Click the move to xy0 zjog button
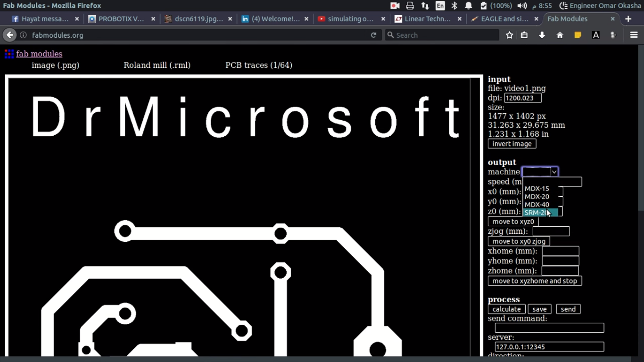 (x=519, y=241)
